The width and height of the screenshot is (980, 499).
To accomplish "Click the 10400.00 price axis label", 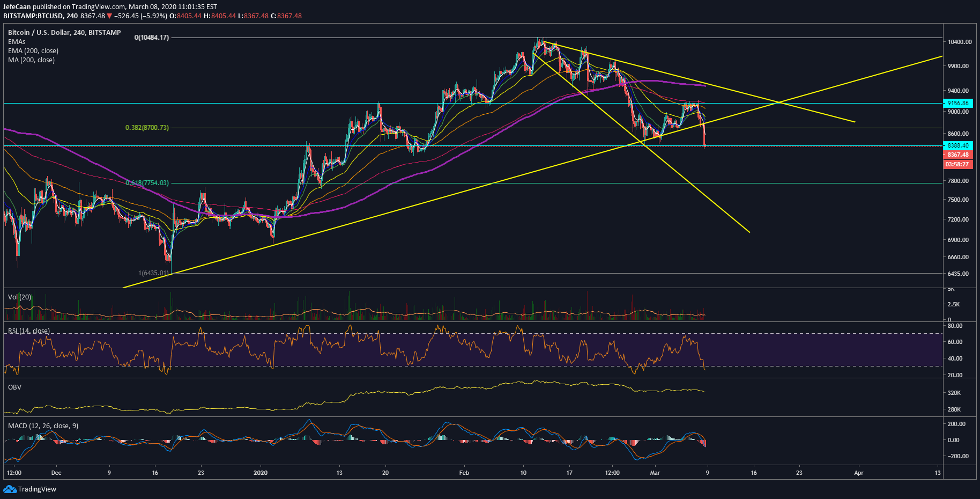I will [960, 42].
